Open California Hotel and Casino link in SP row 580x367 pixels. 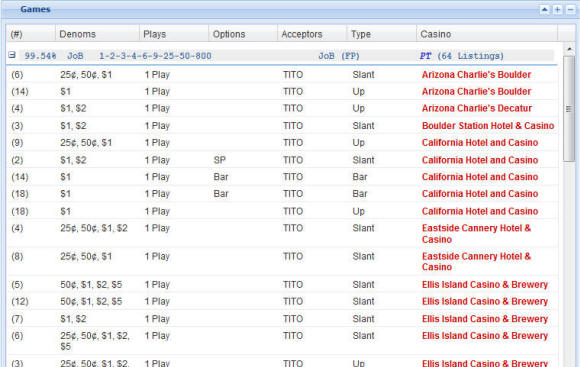[x=480, y=160]
